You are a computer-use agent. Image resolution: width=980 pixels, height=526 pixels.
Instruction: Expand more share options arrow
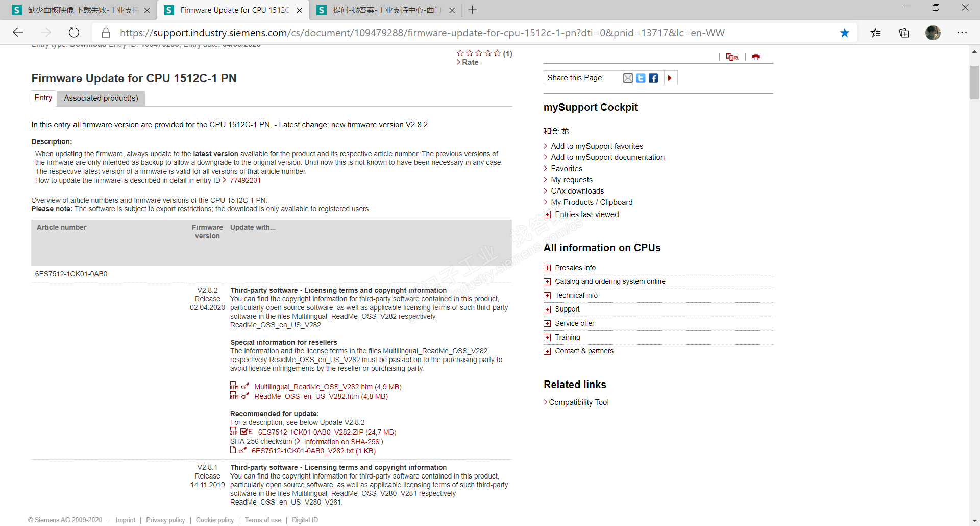670,78
